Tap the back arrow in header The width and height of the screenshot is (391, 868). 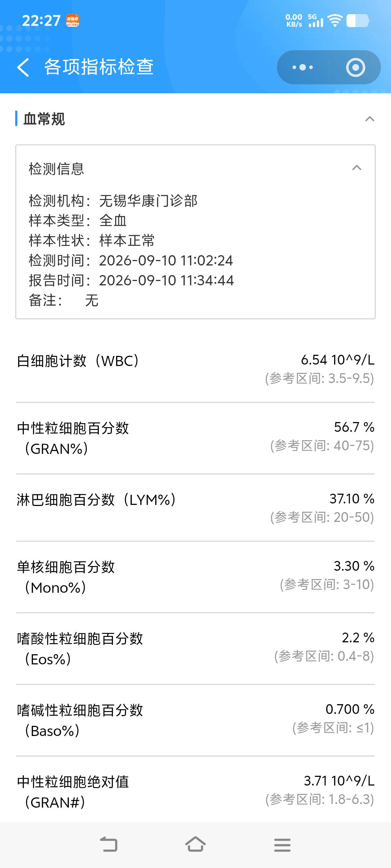[x=23, y=68]
